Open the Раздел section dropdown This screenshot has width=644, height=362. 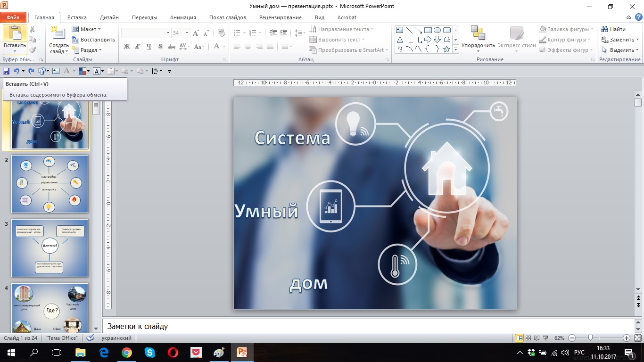pyautogui.click(x=87, y=50)
